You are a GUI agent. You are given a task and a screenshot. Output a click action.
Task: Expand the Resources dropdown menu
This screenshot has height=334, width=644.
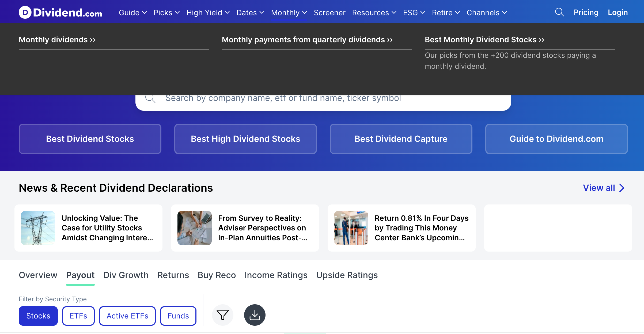tap(374, 13)
